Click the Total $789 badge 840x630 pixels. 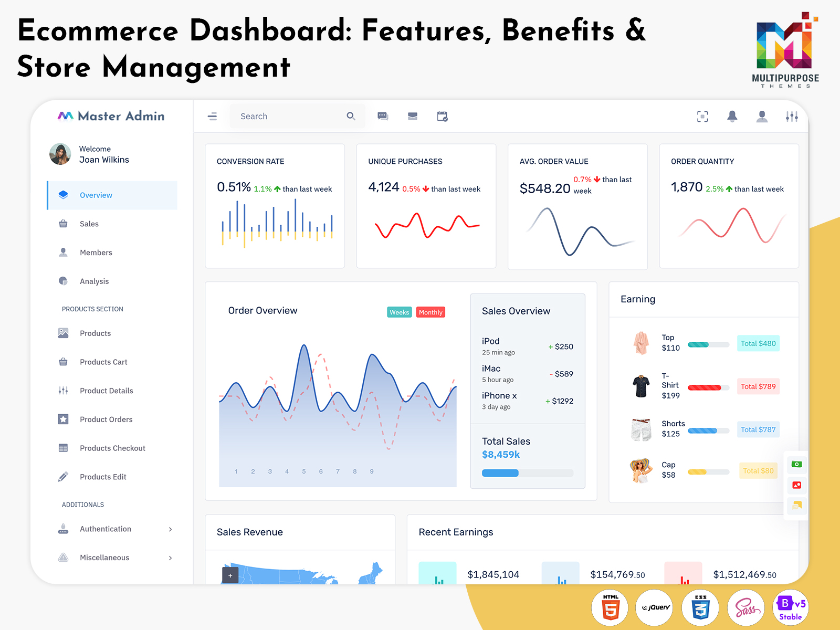point(758,386)
